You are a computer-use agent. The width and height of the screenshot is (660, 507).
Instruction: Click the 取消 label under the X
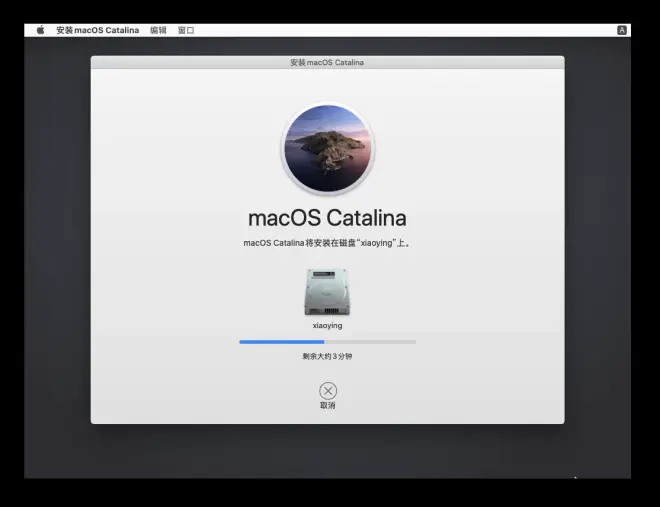327,405
